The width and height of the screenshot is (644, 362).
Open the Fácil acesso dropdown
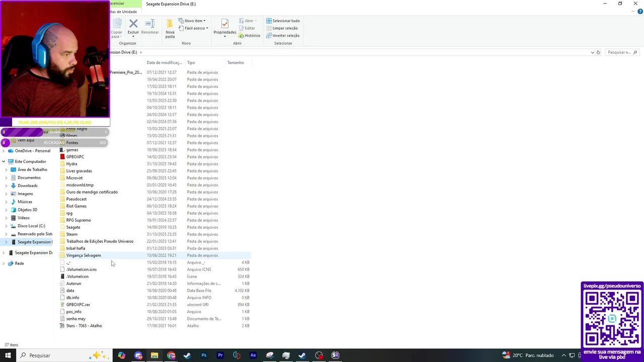[193, 28]
